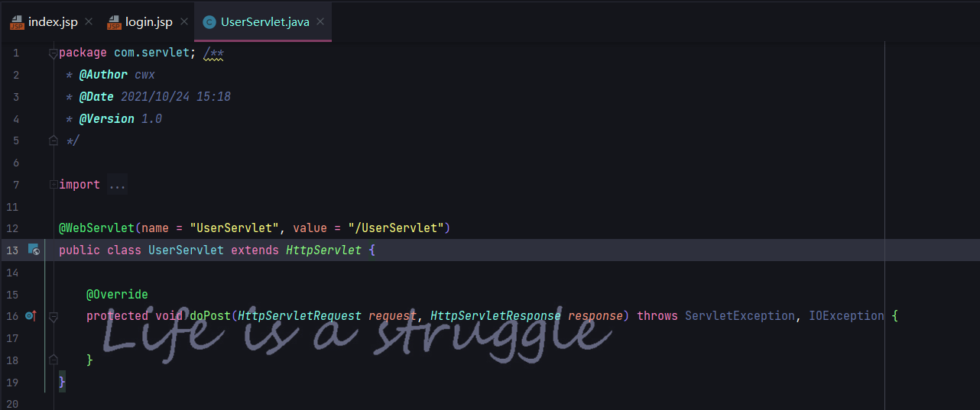Viewport: 980px width, 410px height.
Task: Click the @Override annotation
Action: 117,294
